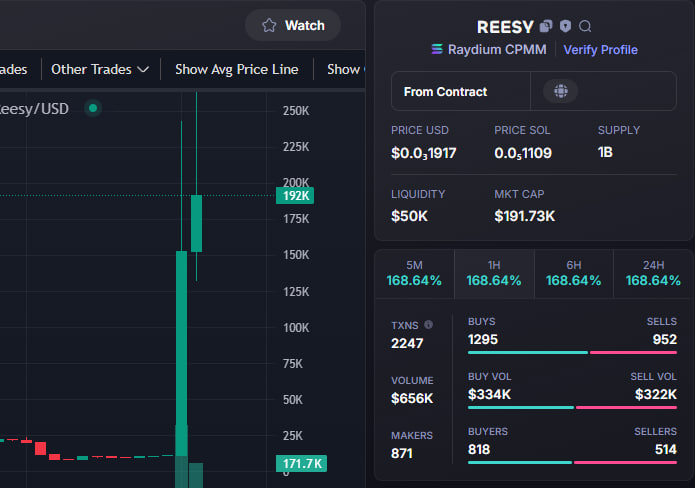
Task: Click the buys count 1295
Action: pyautogui.click(x=483, y=340)
